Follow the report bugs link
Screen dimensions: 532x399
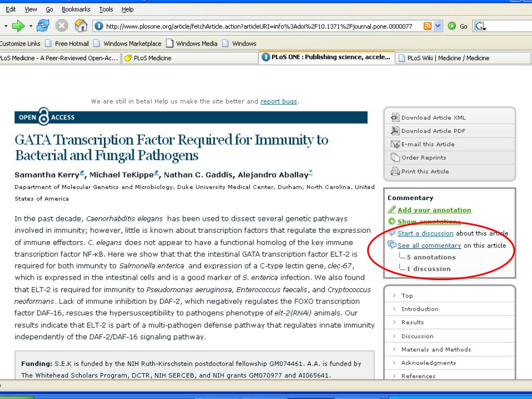278,101
